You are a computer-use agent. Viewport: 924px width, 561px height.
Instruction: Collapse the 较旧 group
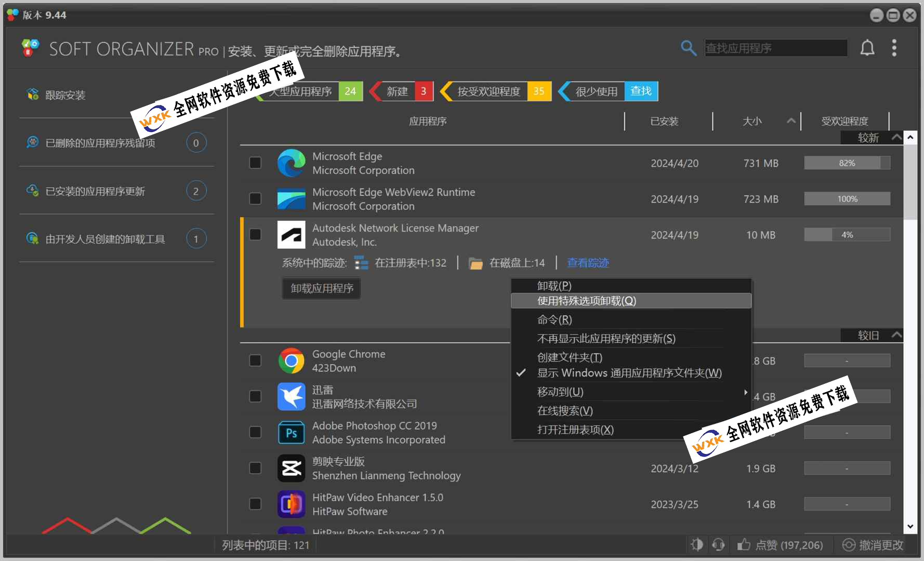[x=896, y=335]
